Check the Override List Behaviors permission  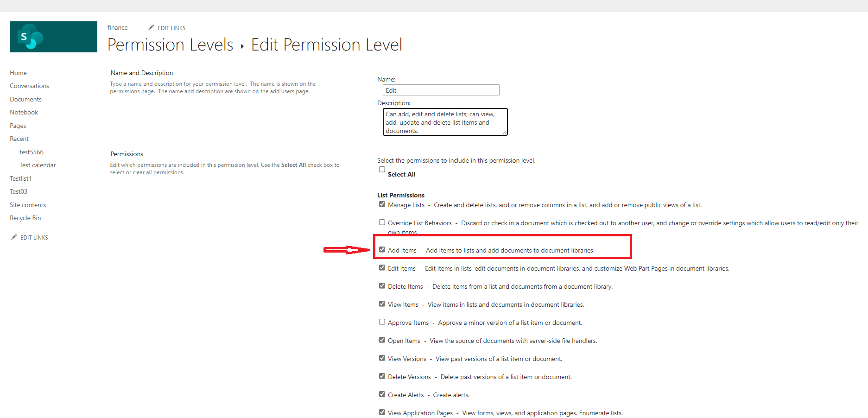[381, 222]
